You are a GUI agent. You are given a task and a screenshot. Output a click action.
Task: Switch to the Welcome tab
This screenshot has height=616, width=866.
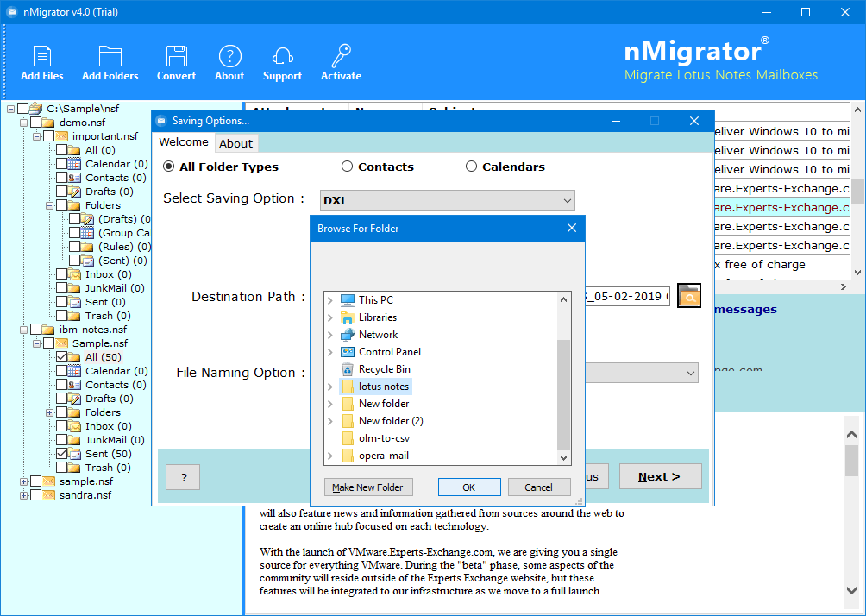click(184, 142)
